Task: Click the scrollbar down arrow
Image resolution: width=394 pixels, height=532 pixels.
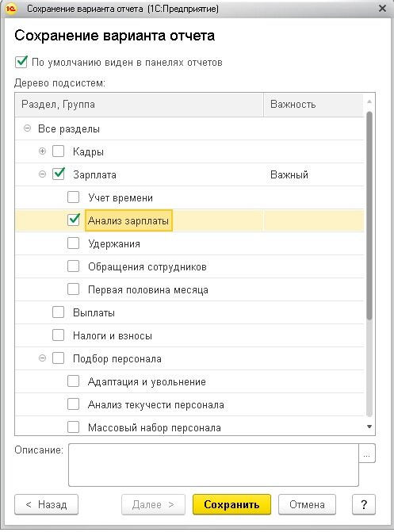Action: click(x=369, y=427)
